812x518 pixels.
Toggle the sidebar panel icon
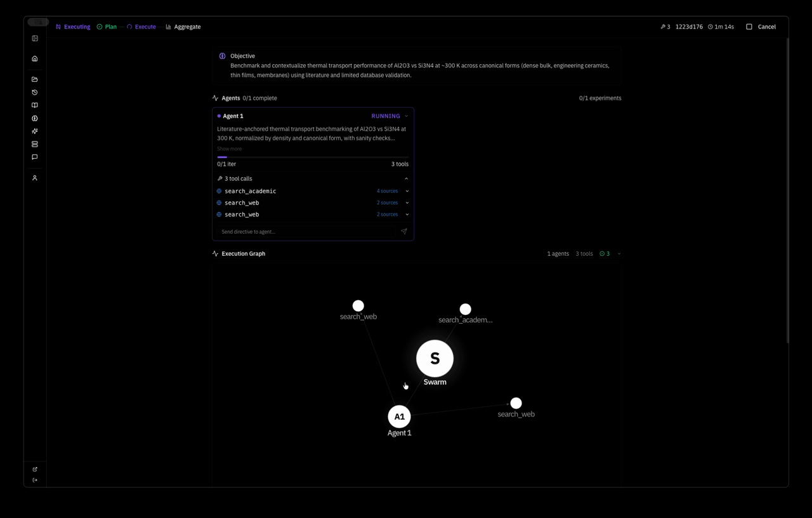click(35, 39)
